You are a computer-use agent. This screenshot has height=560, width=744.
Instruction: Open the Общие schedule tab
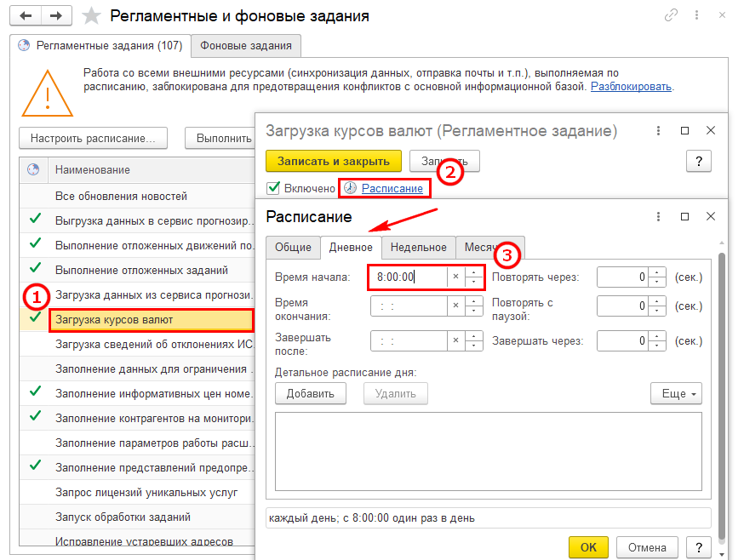point(293,248)
